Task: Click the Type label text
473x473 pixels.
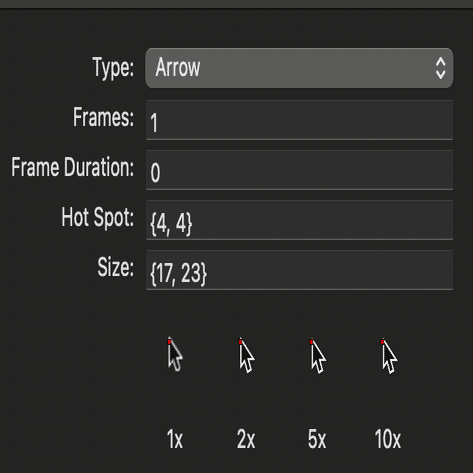Action: (113, 68)
